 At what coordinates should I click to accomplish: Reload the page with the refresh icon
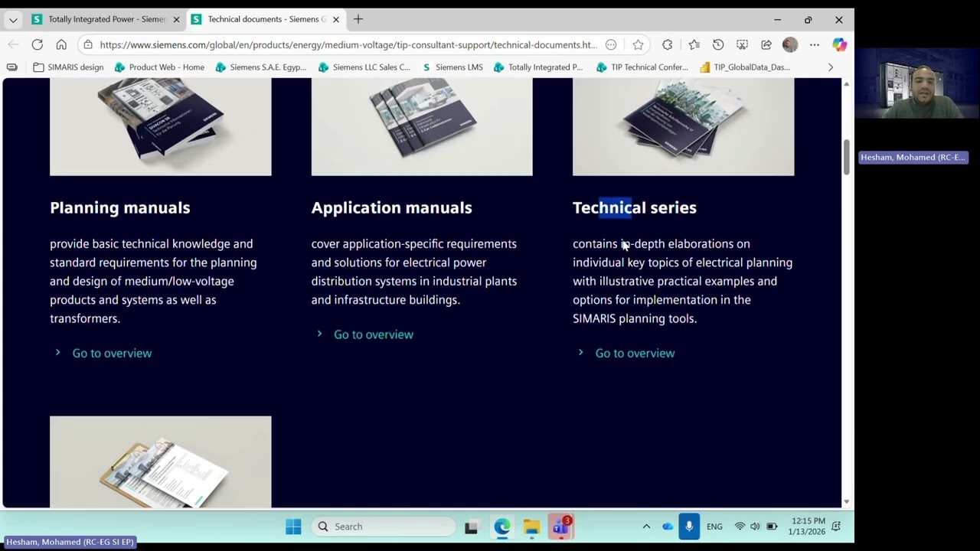click(37, 44)
